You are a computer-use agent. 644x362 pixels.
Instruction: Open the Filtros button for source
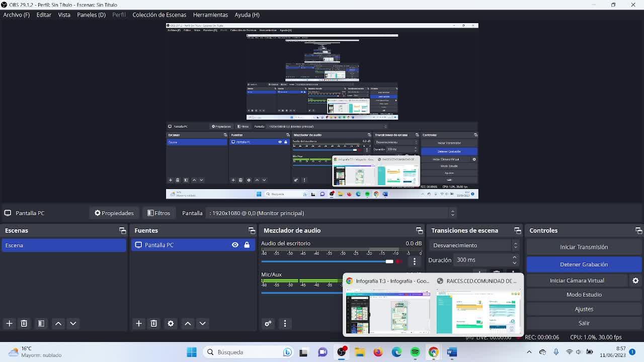coord(159,213)
